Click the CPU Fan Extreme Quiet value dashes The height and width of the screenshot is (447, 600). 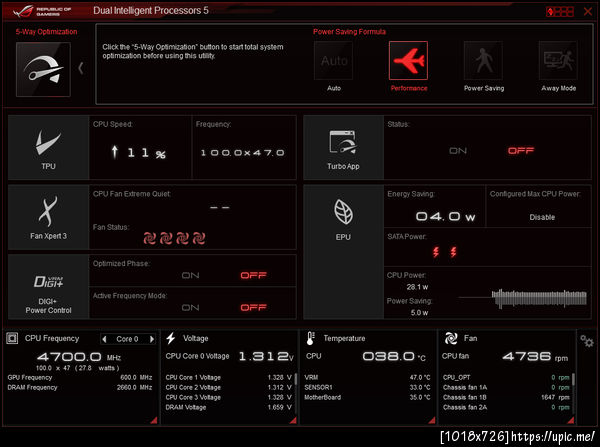click(x=220, y=207)
